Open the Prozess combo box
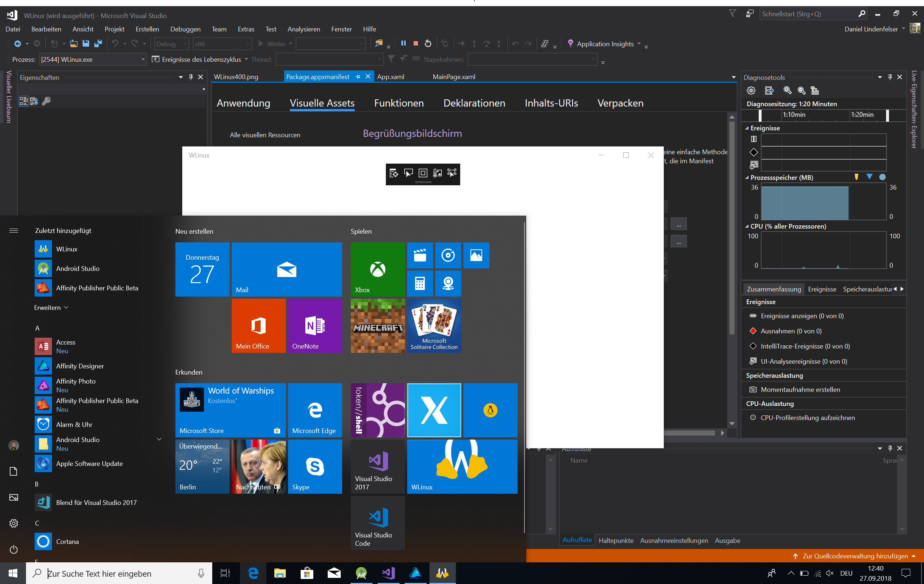 click(93, 60)
